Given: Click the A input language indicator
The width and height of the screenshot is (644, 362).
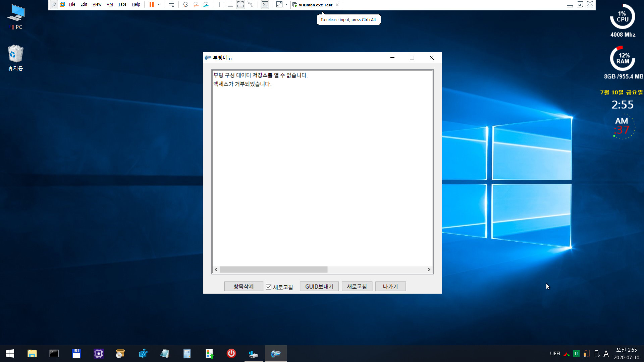Looking at the screenshot, I should click(606, 354).
